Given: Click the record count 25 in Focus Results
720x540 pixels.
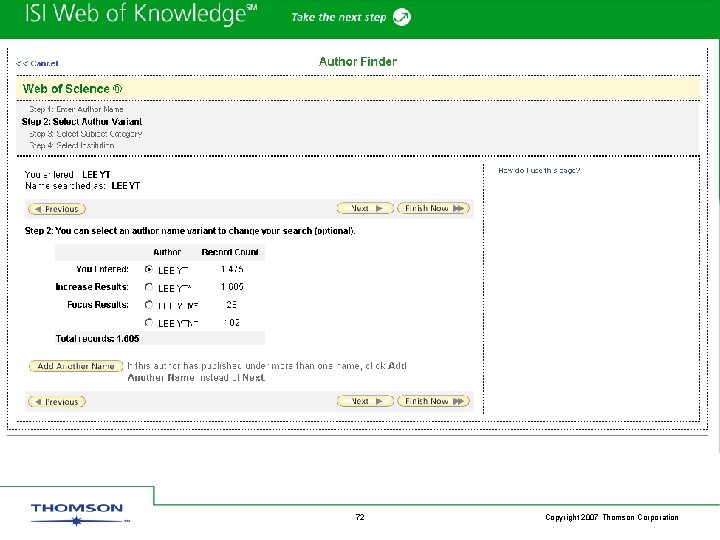Looking at the screenshot, I should (x=231, y=304).
